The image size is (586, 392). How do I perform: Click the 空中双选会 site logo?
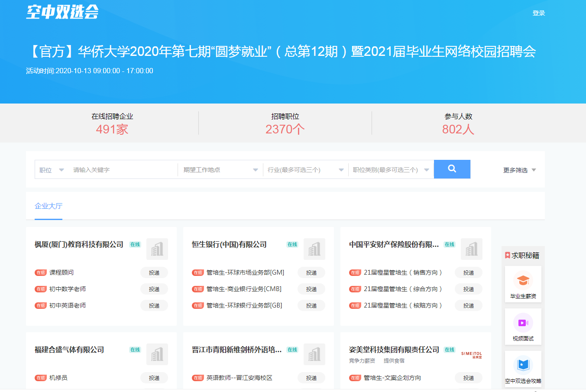[62, 12]
